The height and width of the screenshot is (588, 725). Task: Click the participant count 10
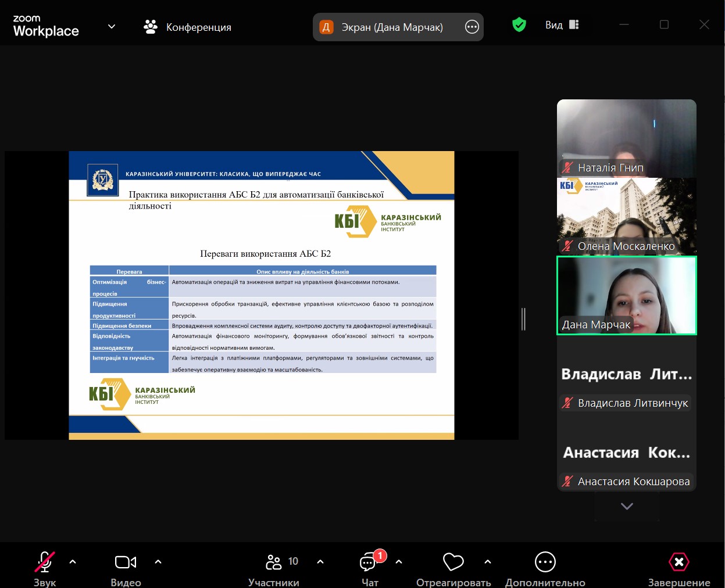pyautogui.click(x=293, y=561)
